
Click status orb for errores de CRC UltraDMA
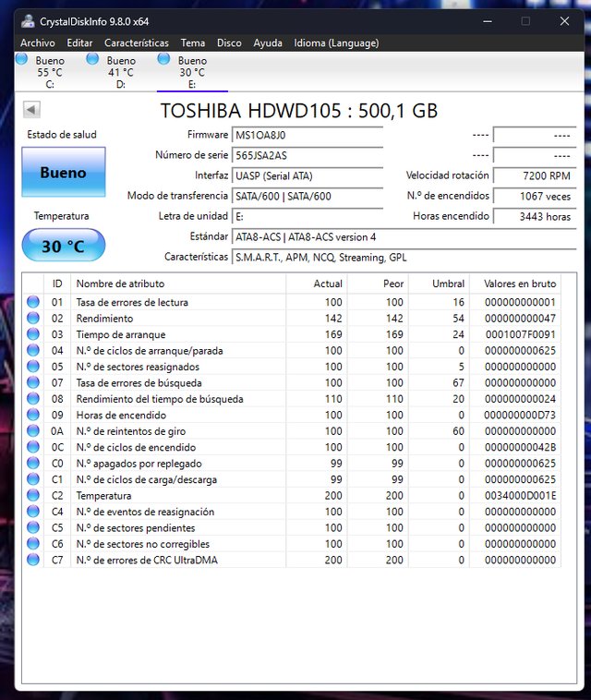[x=33, y=560]
